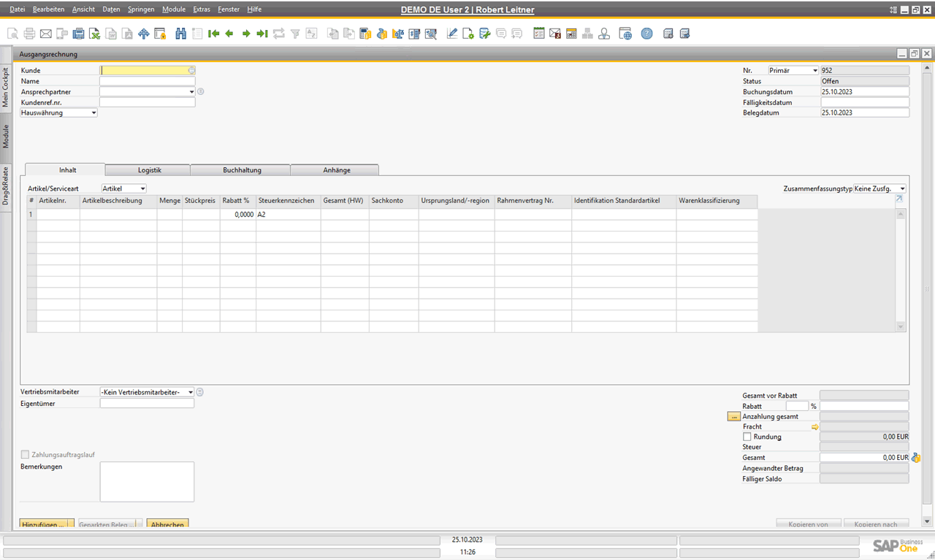Click the chooser icon in Kunde field
This screenshot has width=935, height=560.
click(192, 71)
